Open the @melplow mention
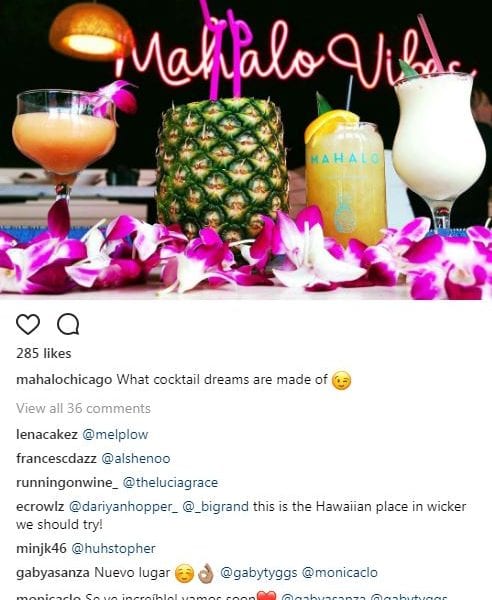This screenshot has height=600, width=492. pos(115,435)
